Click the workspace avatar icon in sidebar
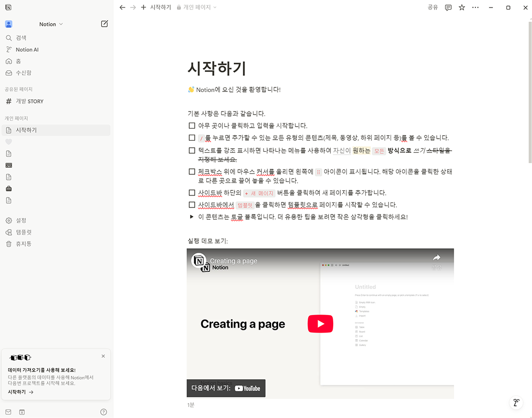532x418 pixels. point(9,24)
